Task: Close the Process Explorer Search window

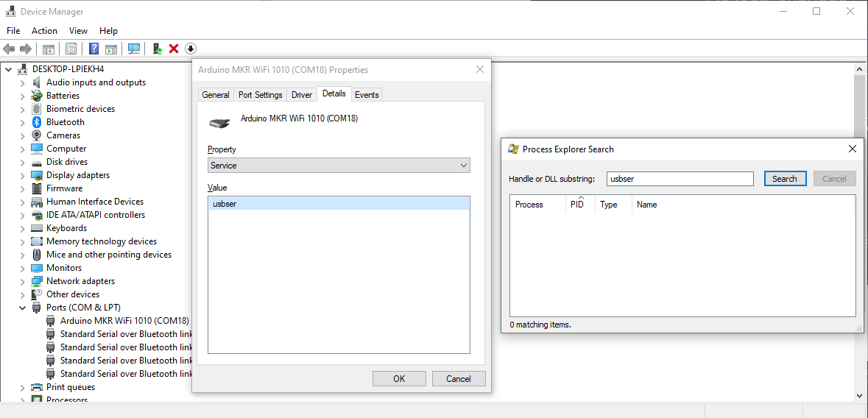Action: (x=853, y=149)
